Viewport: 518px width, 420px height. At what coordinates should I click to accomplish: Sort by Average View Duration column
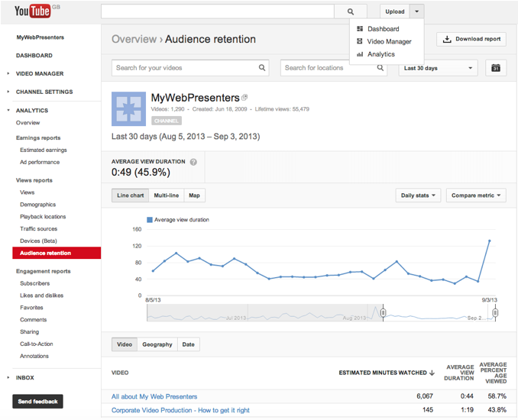(x=459, y=373)
